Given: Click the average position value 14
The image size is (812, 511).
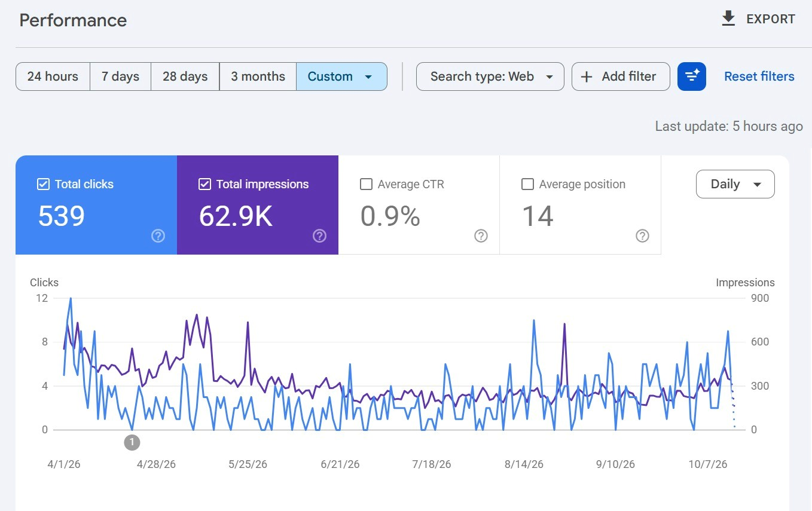Looking at the screenshot, I should [538, 216].
